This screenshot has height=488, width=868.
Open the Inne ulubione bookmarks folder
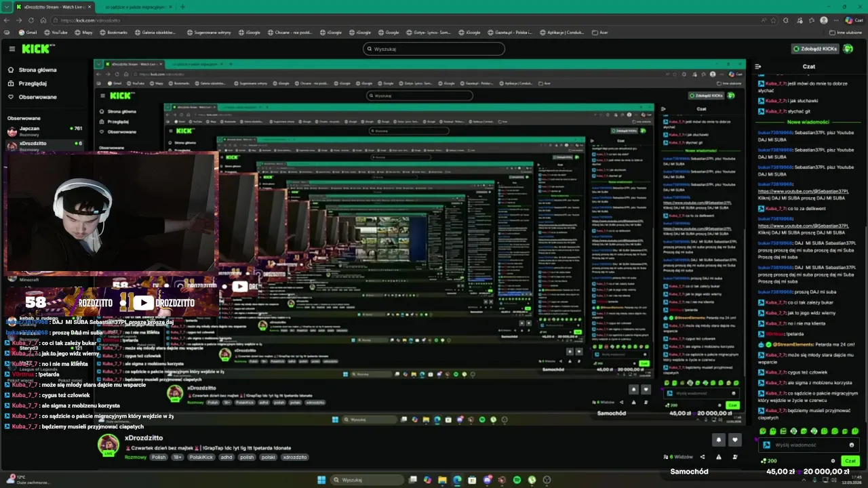pos(846,32)
